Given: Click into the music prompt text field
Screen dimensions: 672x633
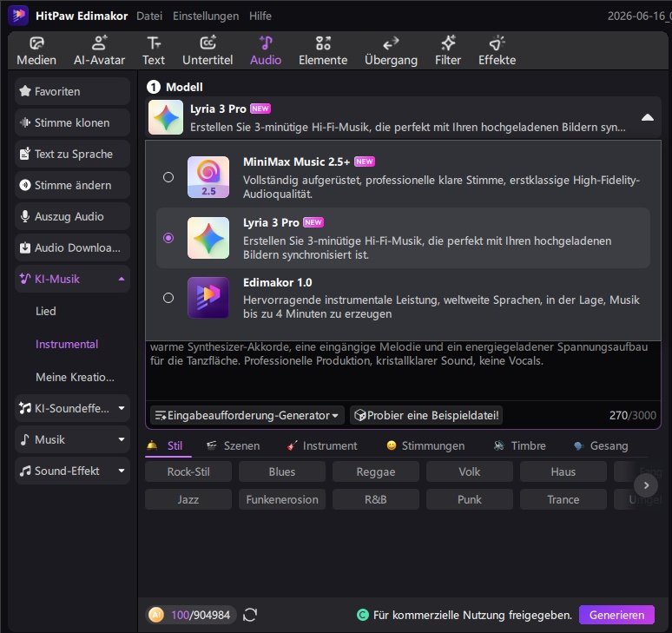Looking at the screenshot, I should click(403, 371).
